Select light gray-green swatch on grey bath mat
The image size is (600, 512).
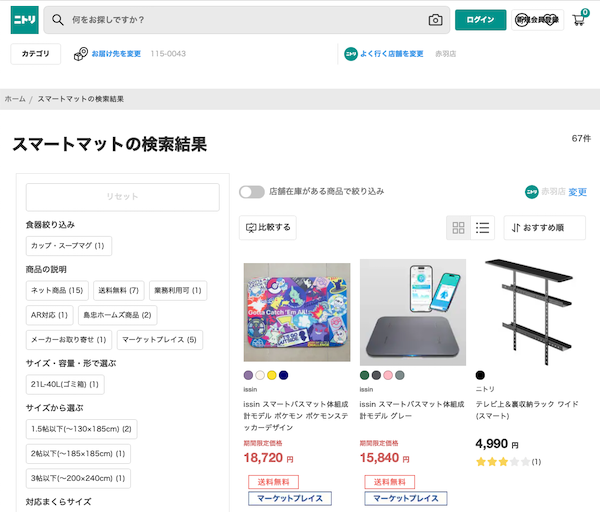400,375
